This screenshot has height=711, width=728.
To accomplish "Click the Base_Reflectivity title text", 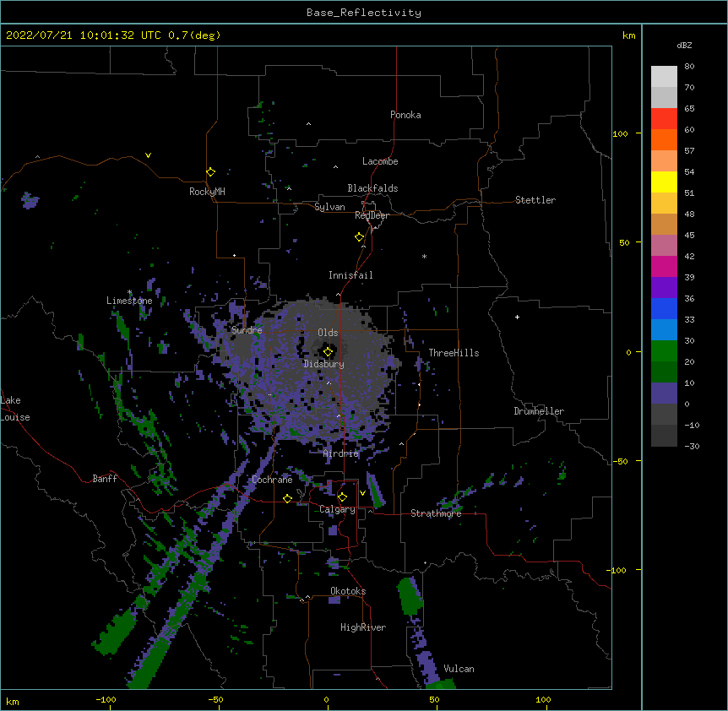I will point(364,13).
